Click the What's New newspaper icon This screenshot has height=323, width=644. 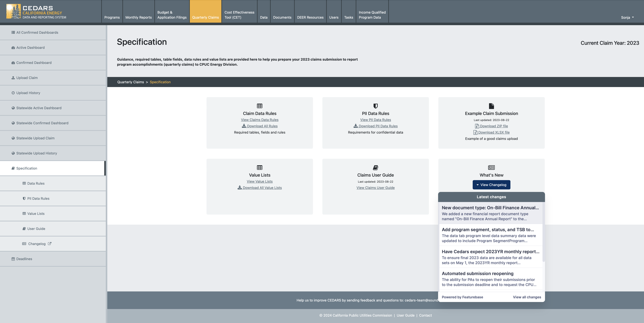491,168
